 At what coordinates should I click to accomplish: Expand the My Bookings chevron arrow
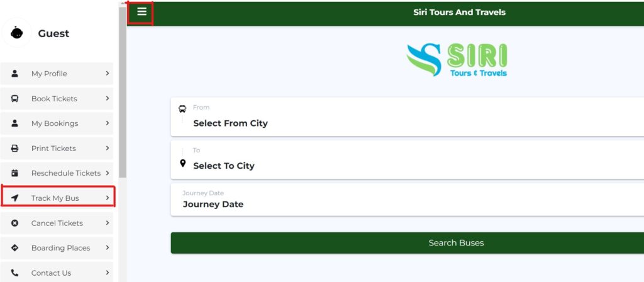pos(107,123)
